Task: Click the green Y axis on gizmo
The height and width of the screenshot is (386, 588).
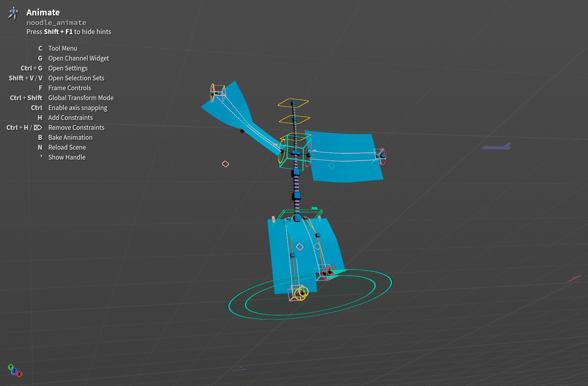Action: click(x=11, y=367)
